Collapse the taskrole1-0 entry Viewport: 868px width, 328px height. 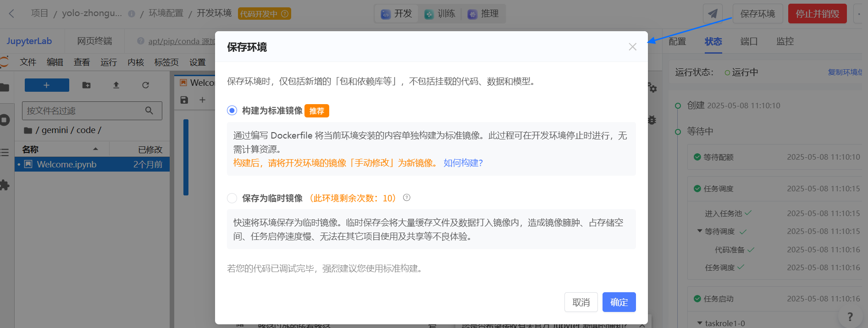click(x=700, y=323)
